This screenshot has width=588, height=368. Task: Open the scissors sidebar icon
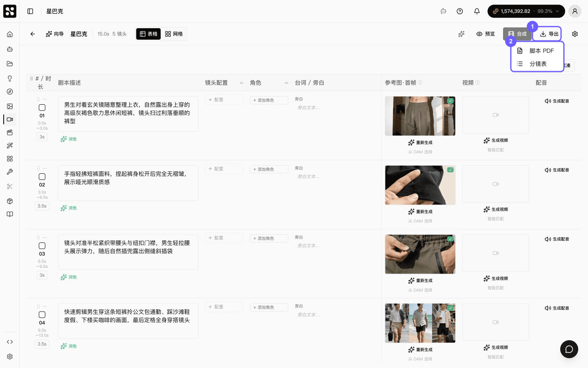10,186
